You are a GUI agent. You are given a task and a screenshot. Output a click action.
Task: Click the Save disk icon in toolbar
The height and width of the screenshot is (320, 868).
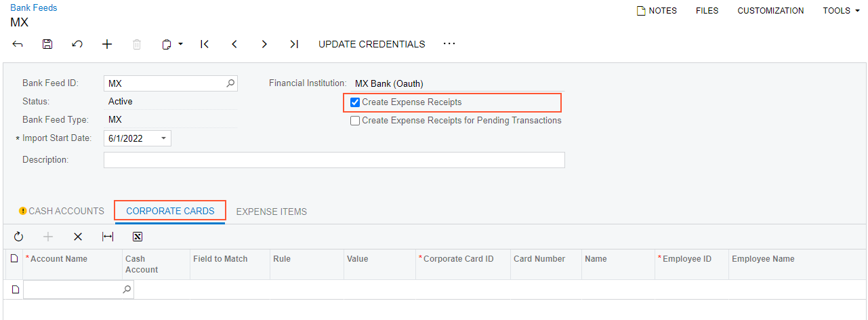(x=47, y=44)
